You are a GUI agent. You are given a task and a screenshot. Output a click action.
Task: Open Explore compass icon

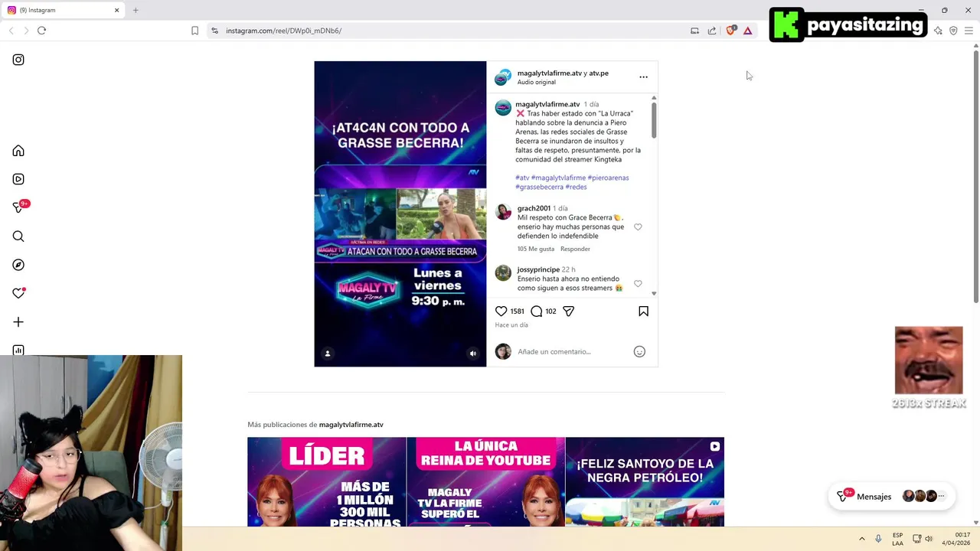[x=18, y=265]
